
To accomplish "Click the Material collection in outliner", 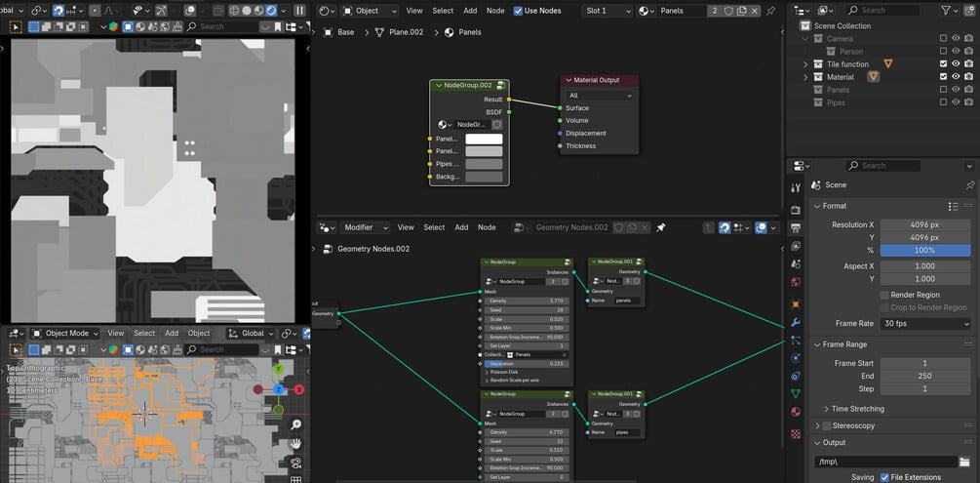I will 840,77.
